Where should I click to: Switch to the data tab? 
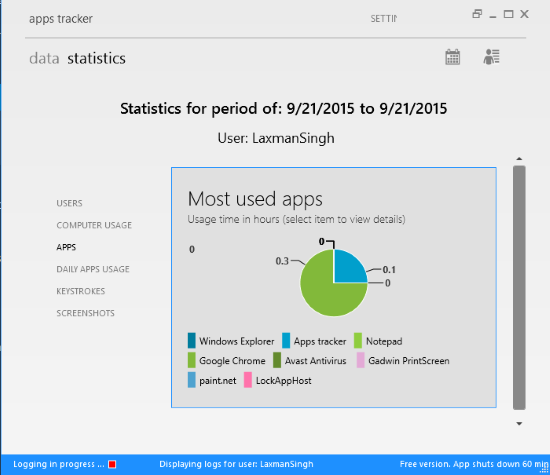[44, 59]
